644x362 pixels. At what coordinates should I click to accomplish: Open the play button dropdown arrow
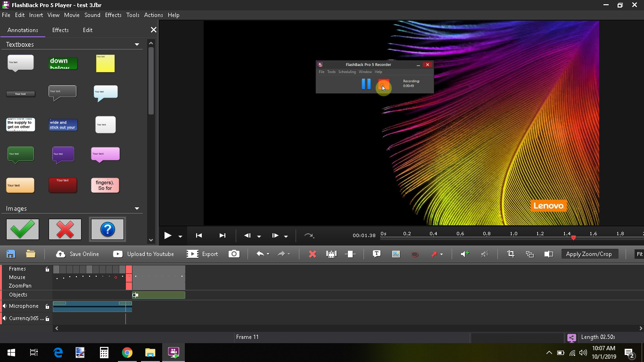tap(180, 236)
